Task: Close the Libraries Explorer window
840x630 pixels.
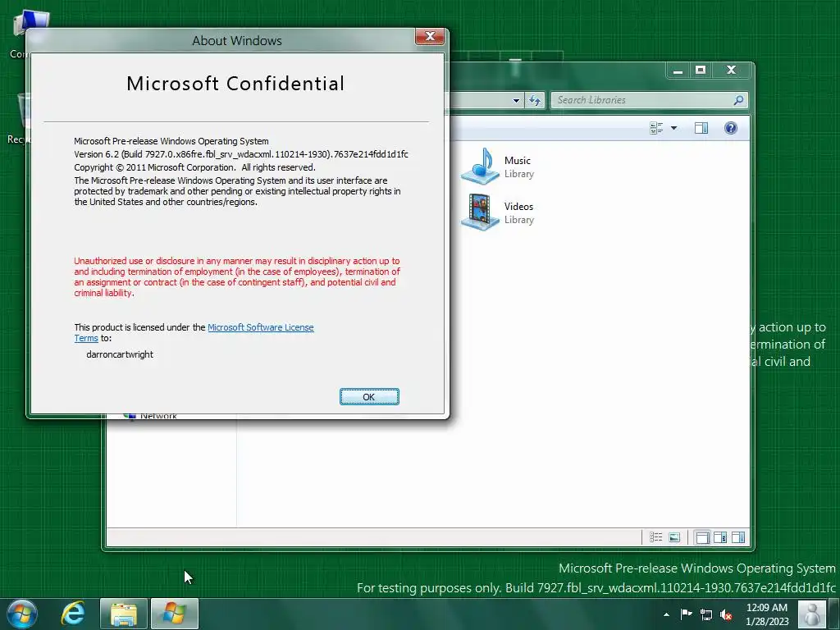Action: (731, 71)
